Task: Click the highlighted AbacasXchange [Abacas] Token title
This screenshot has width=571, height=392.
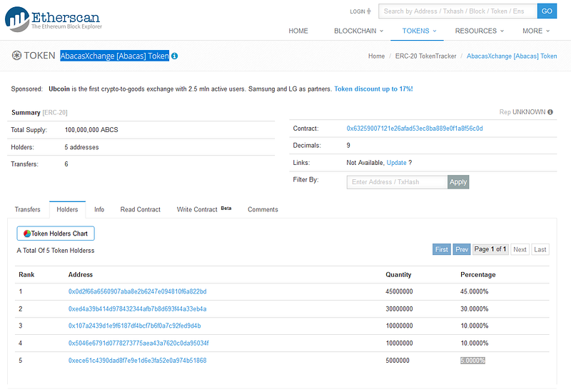Action: pos(115,56)
